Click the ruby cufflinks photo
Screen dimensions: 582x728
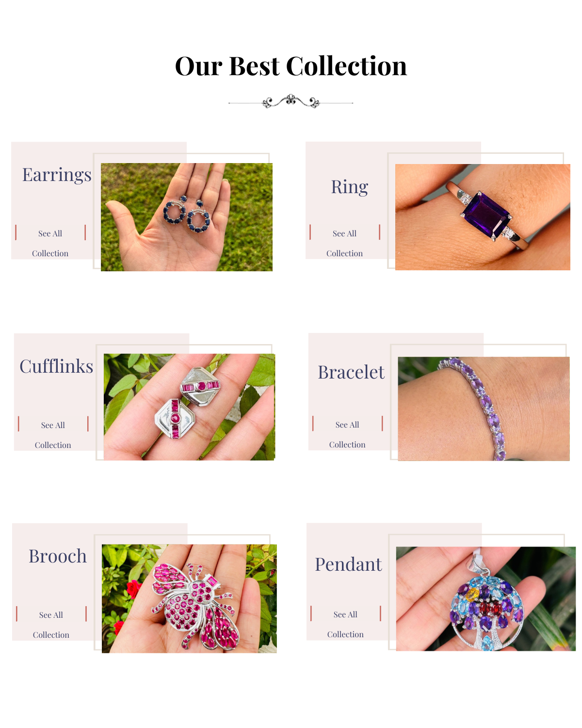point(190,407)
